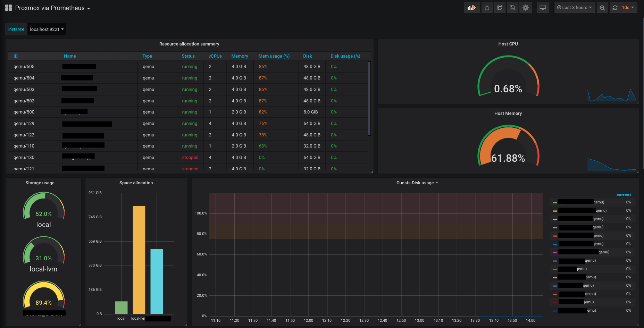Click the scrollbar of the resource table
Image resolution: width=644 pixels, height=328 pixels.
tap(369, 99)
